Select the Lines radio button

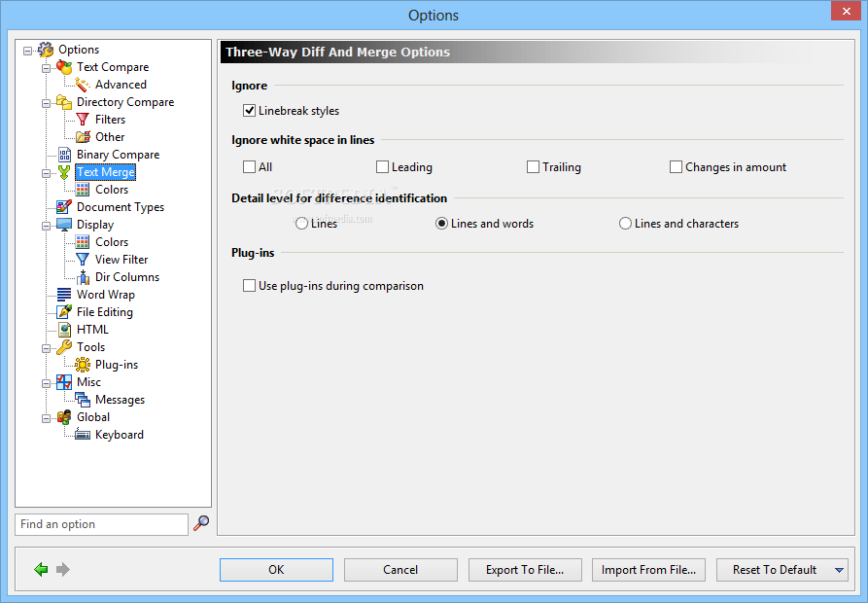point(301,224)
